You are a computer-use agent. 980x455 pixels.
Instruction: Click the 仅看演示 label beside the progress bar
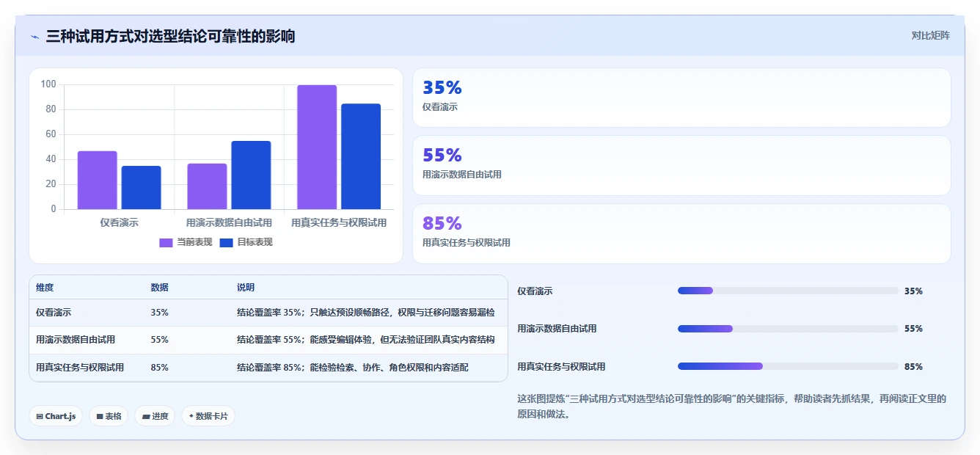click(x=535, y=291)
